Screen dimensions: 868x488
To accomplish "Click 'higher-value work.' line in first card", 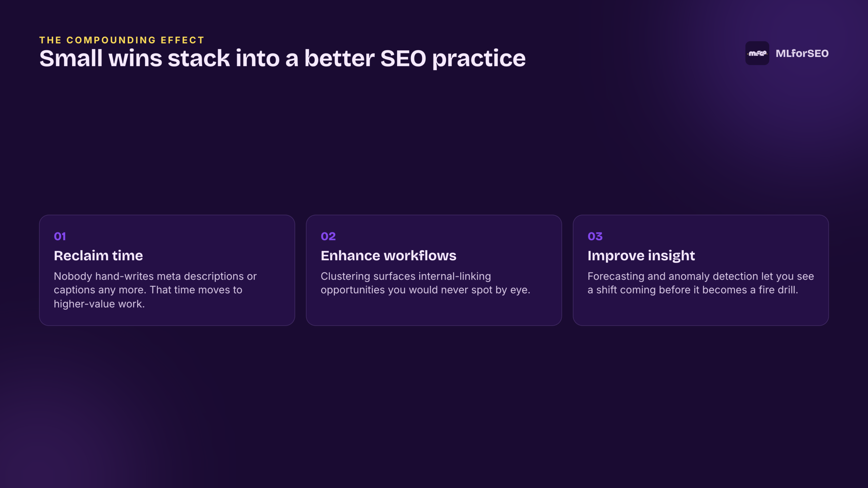I will (x=99, y=304).
